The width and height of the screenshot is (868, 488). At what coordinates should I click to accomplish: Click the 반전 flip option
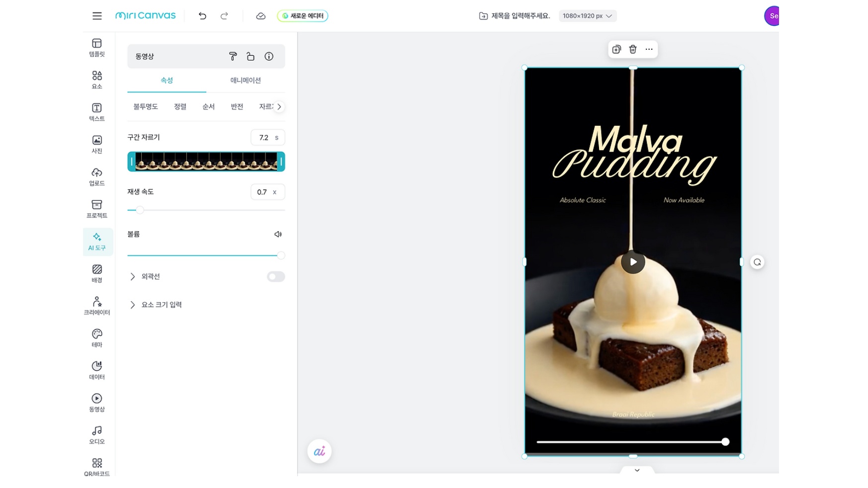(x=237, y=106)
